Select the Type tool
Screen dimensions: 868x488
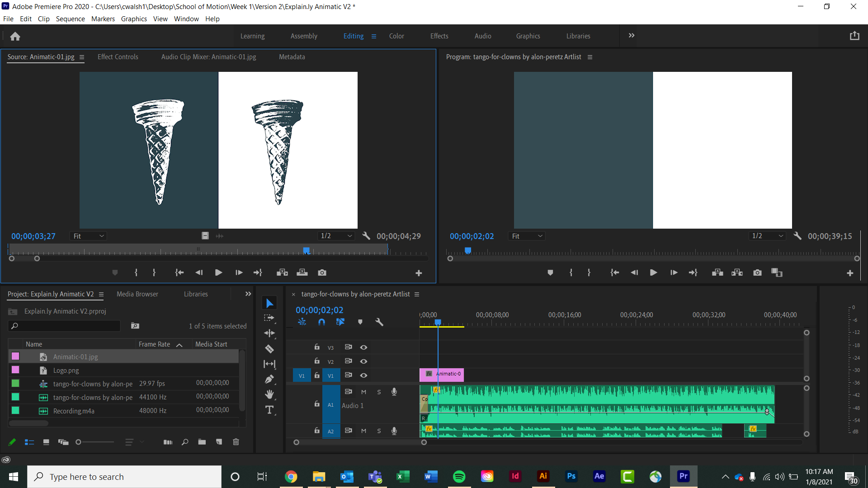point(269,410)
